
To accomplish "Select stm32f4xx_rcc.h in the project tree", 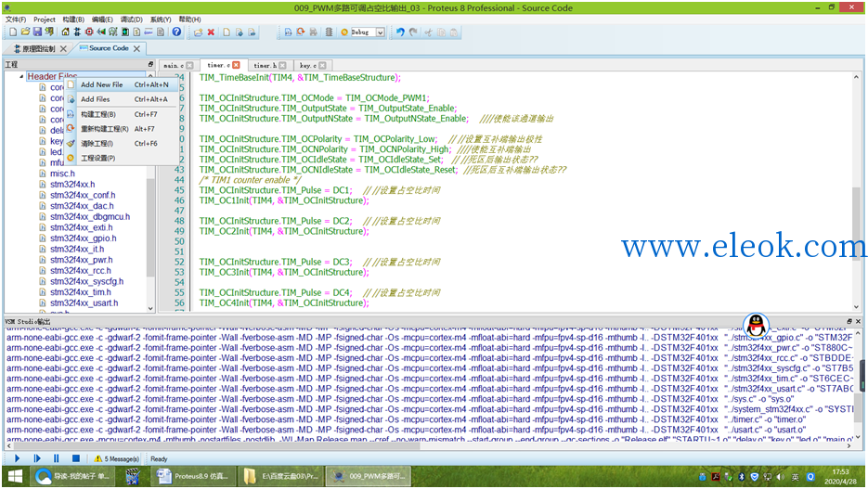I will tap(80, 271).
